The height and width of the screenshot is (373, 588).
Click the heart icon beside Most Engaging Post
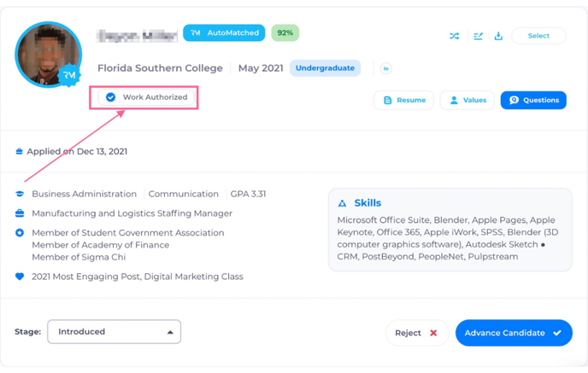point(19,277)
